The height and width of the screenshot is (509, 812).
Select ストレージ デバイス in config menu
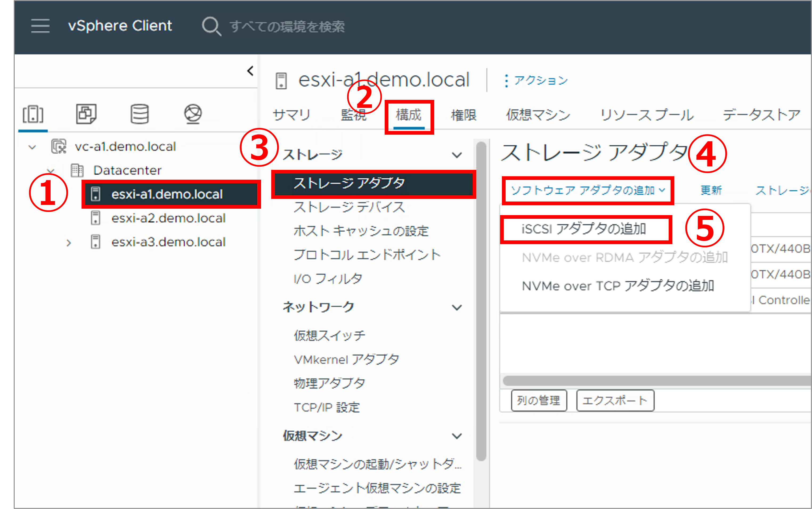[x=349, y=207]
